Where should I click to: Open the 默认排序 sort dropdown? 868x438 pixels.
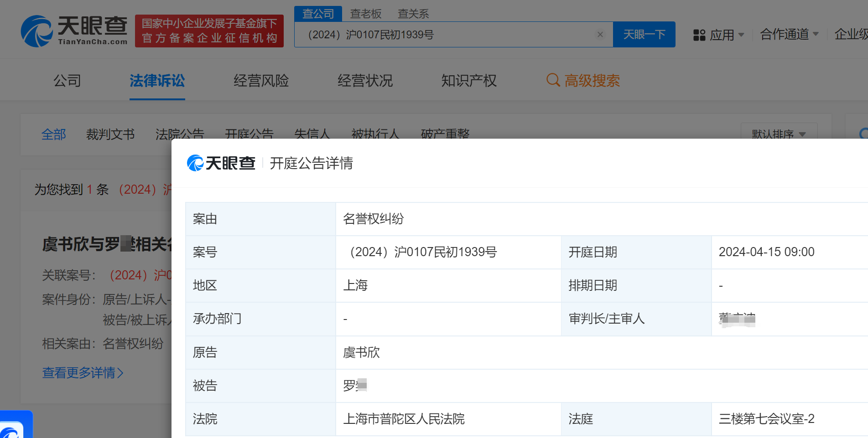click(779, 134)
